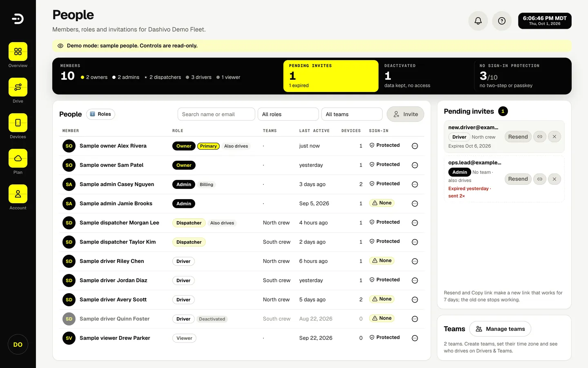Select the Pending invites stat card
Screen dimensions: 588x368
pos(331,76)
